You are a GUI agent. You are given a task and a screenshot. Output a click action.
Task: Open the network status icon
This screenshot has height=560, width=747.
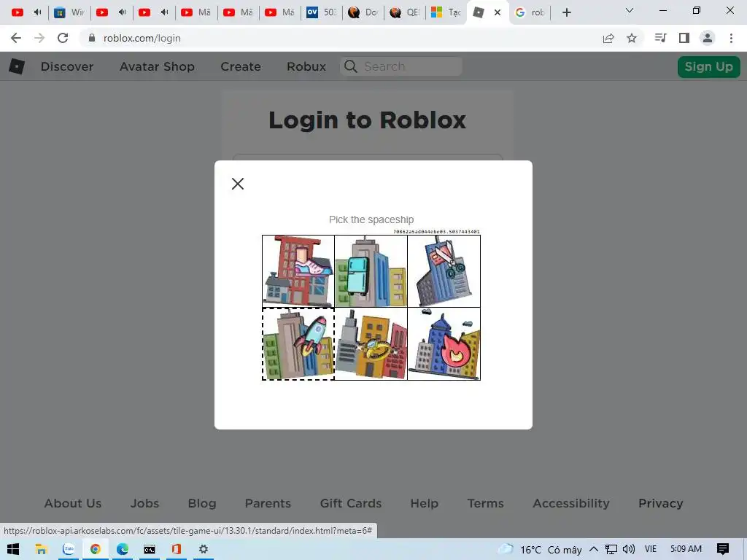[x=611, y=549]
